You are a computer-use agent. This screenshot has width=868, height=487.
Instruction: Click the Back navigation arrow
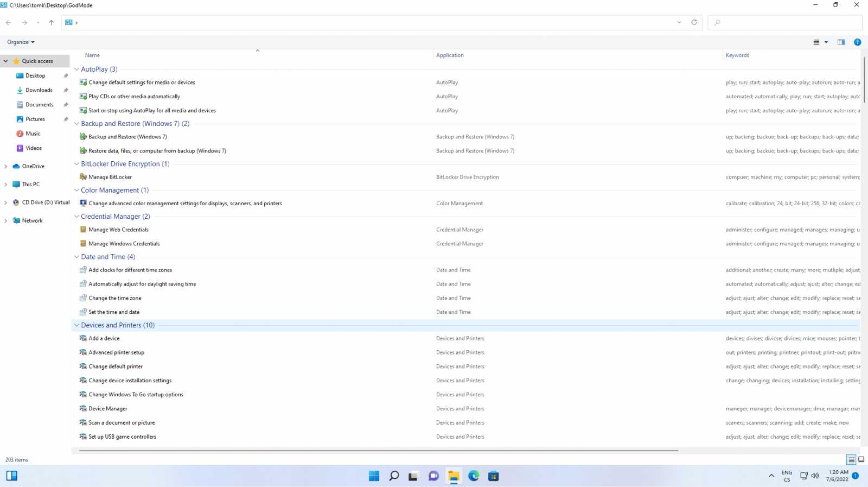pos(8,22)
